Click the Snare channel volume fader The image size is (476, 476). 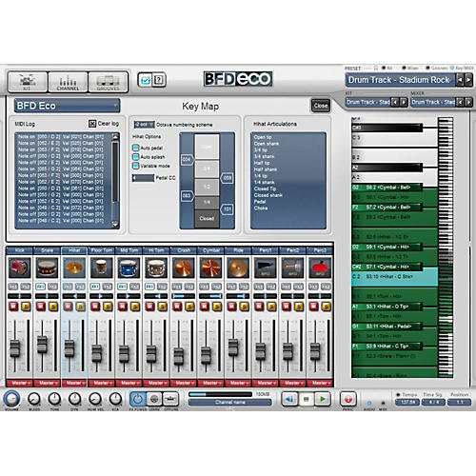42,345
